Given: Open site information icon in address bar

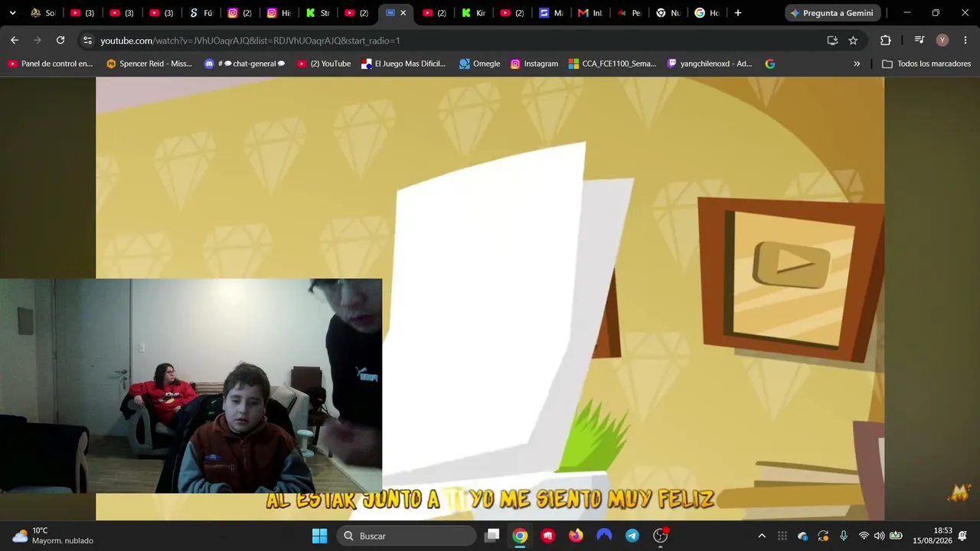Looking at the screenshot, I should 87,41.
